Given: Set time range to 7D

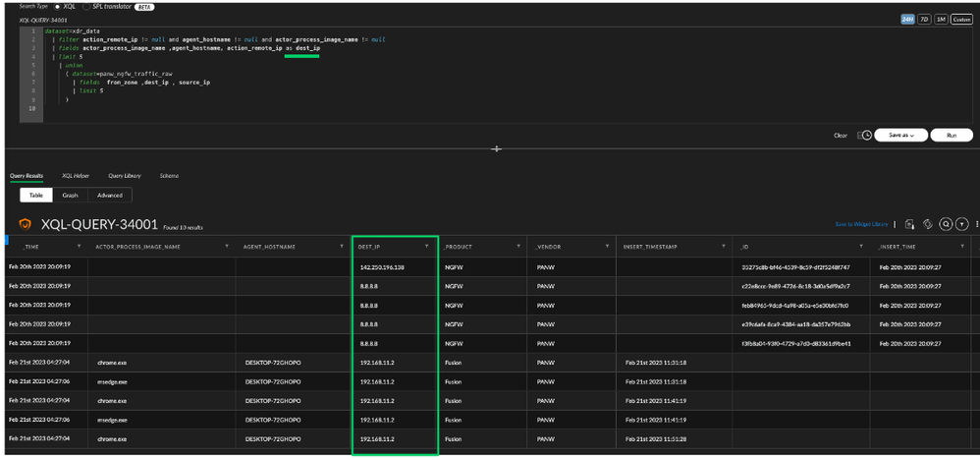Looking at the screenshot, I should click(924, 19).
